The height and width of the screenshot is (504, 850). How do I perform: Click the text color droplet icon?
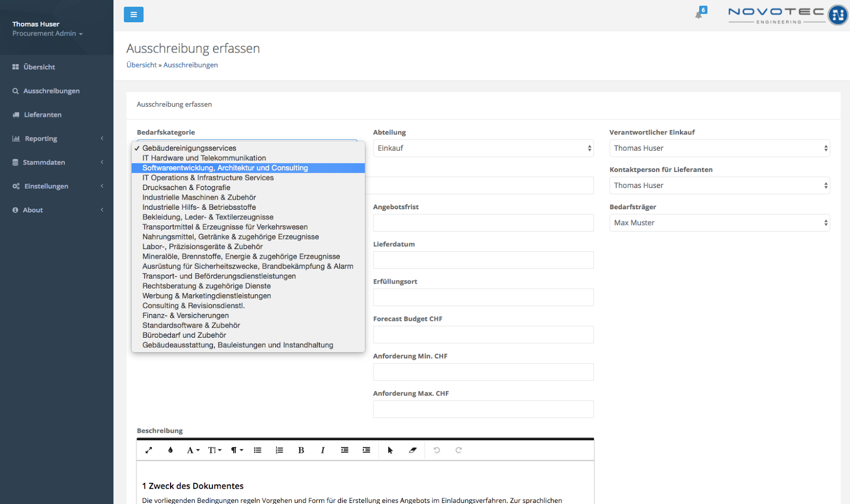[x=171, y=450]
